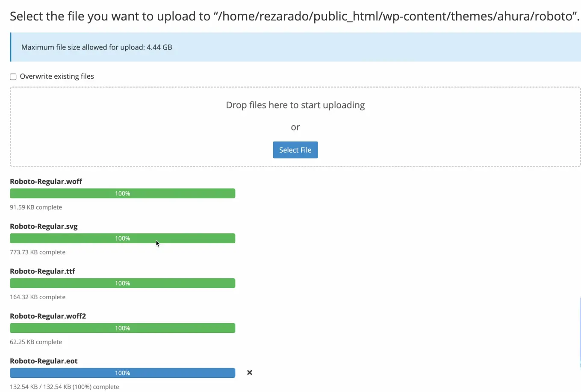
Task: Click the Roboto-Regular.svg progress bar
Action: (122, 239)
